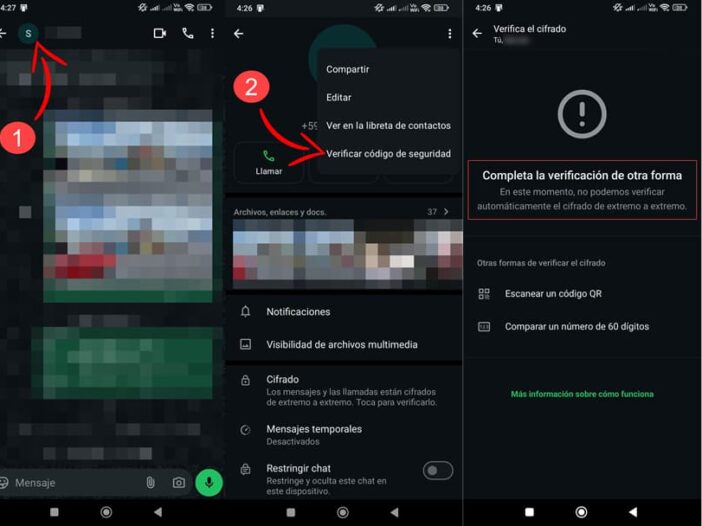Expand Archivos, enlaces y docs chevron

[x=446, y=212]
